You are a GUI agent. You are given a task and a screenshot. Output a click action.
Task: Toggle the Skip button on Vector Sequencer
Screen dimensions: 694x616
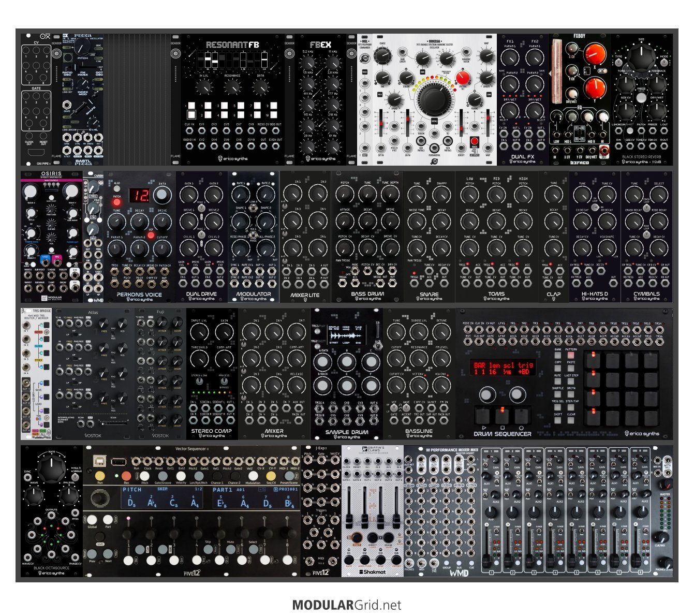208,548
